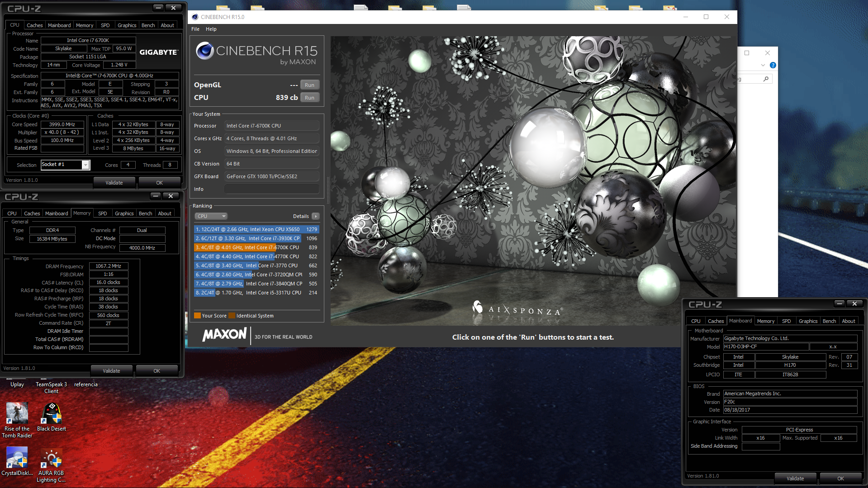Click the help question mark icon in Explorer window

773,65
